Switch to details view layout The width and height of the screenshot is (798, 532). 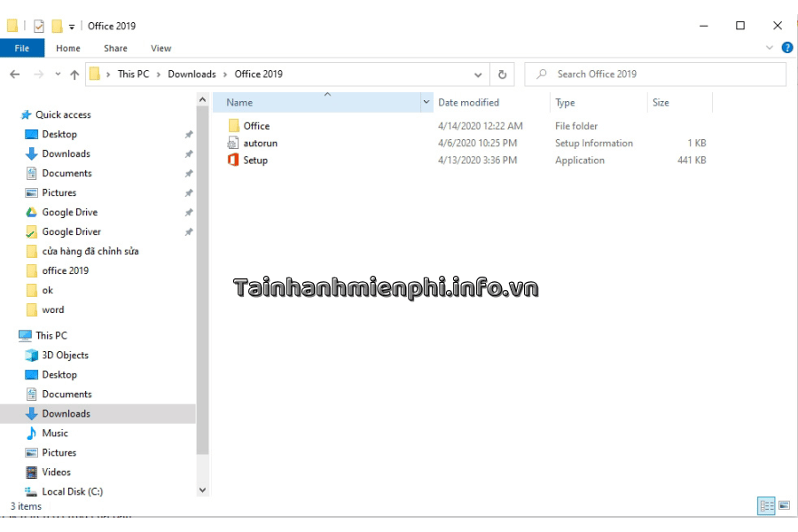[766, 505]
